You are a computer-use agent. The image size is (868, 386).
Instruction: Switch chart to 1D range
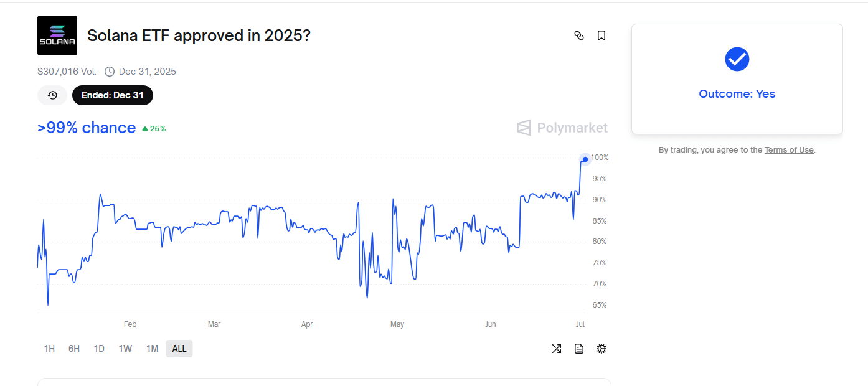[x=99, y=349]
